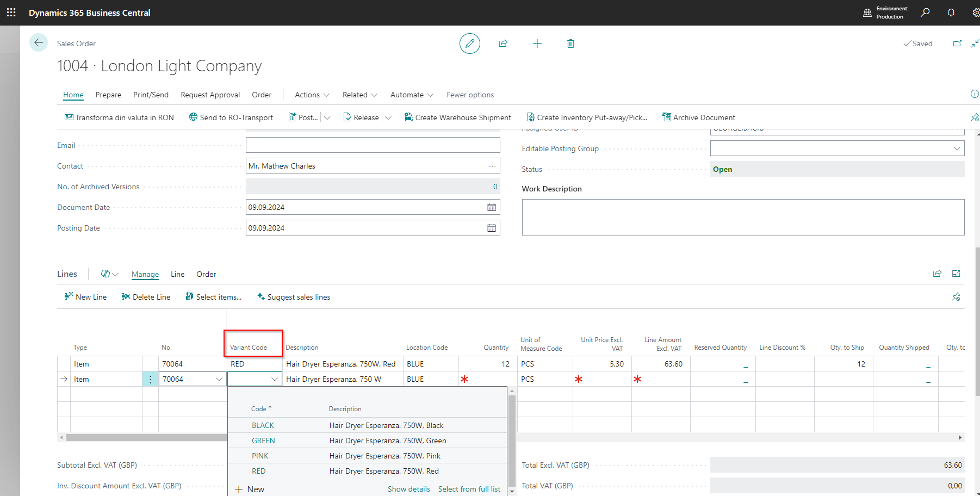Click the Work Description text box
Viewport: 980px width, 496px height.
743,217
